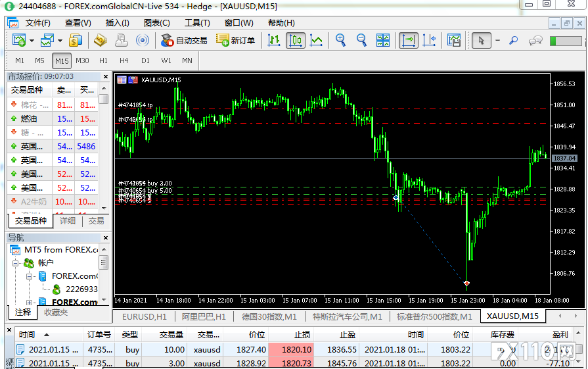The height and width of the screenshot is (369, 588).
Task: Click the new chart toolbar icon
Action: [19, 40]
